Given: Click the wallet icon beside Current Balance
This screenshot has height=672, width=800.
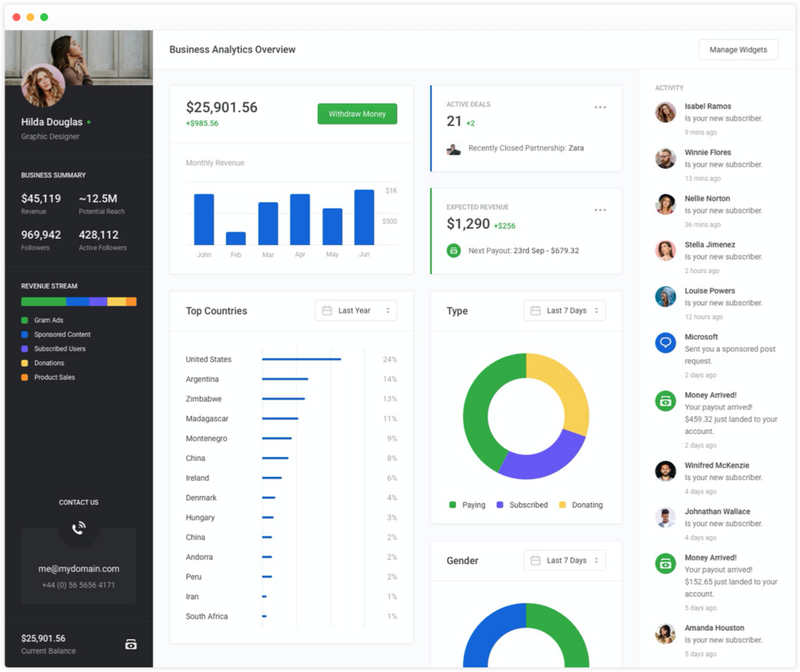Looking at the screenshot, I should 131,644.
